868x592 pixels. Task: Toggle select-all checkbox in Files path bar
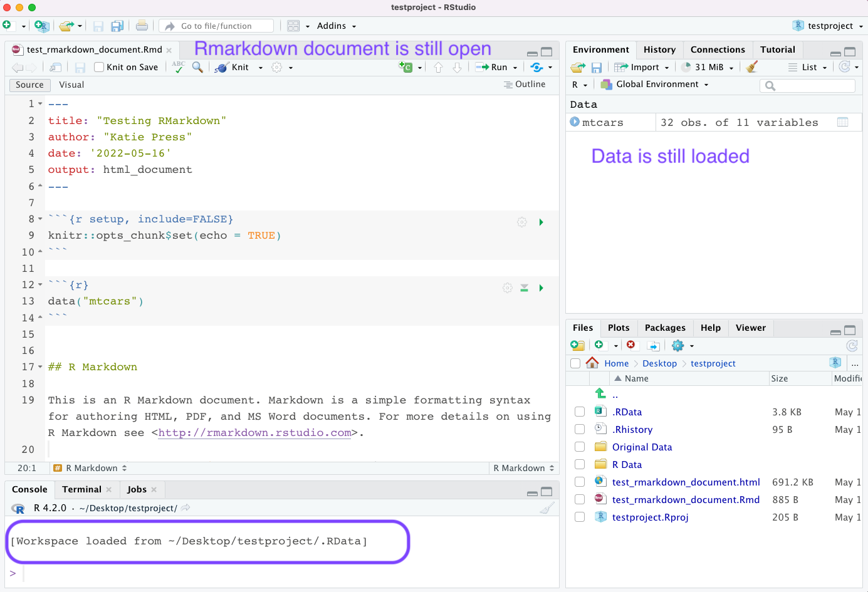[x=575, y=363]
